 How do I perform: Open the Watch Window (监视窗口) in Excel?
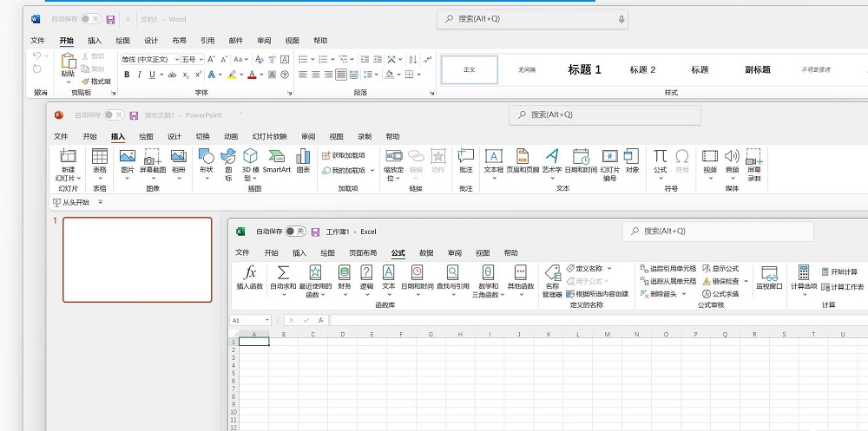click(768, 278)
